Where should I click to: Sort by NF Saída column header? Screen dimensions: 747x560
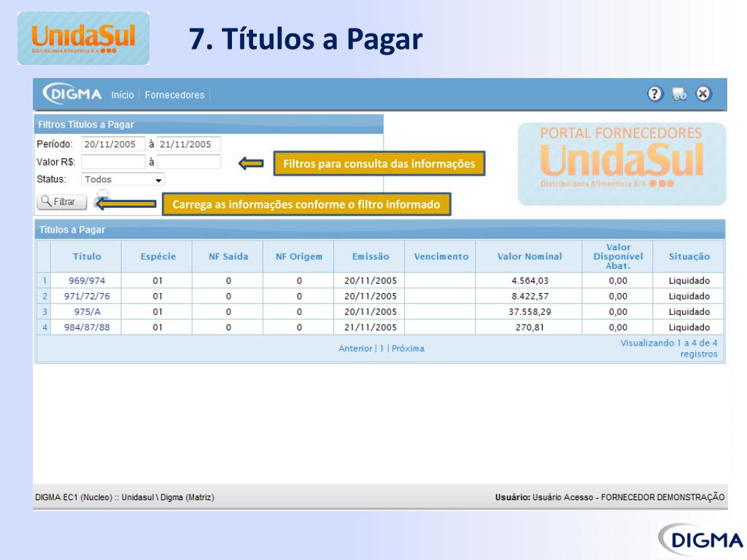pos(228,256)
